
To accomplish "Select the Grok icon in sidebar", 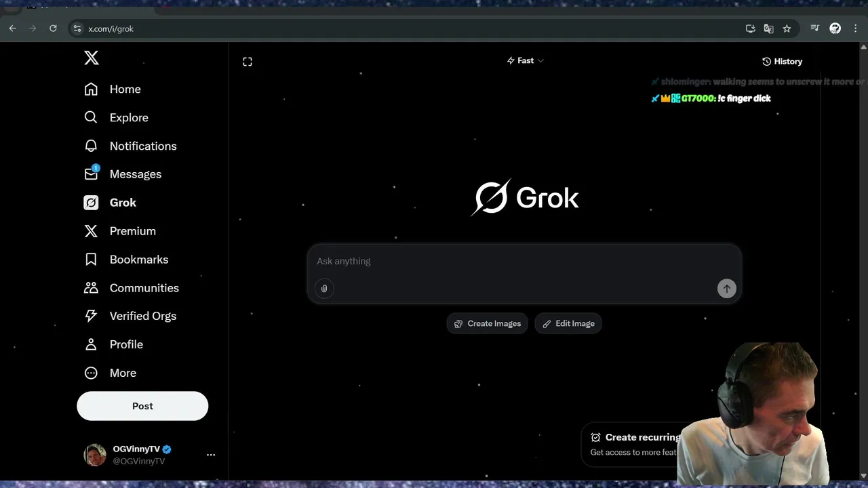I will click(x=91, y=203).
